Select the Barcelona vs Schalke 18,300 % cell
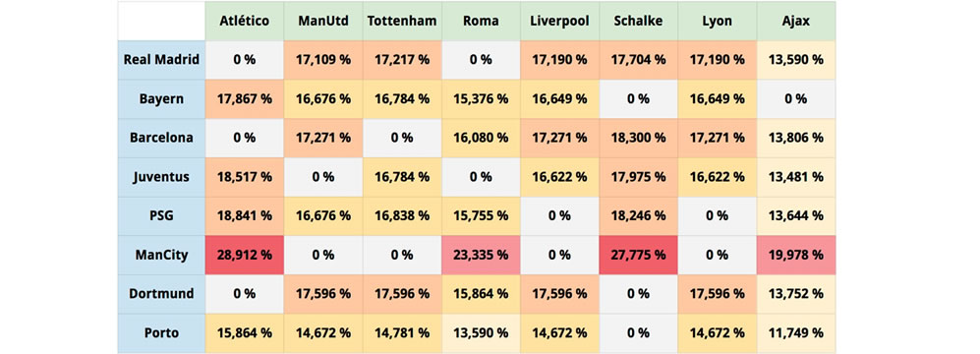This screenshot has height=354, width=980. tap(638, 139)
